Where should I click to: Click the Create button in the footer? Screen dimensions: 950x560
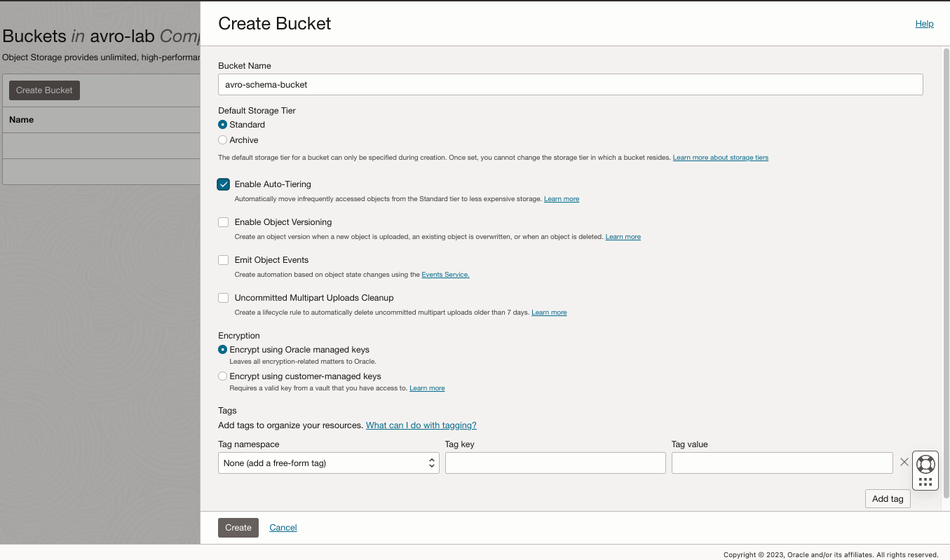click(x=238, y=528)
